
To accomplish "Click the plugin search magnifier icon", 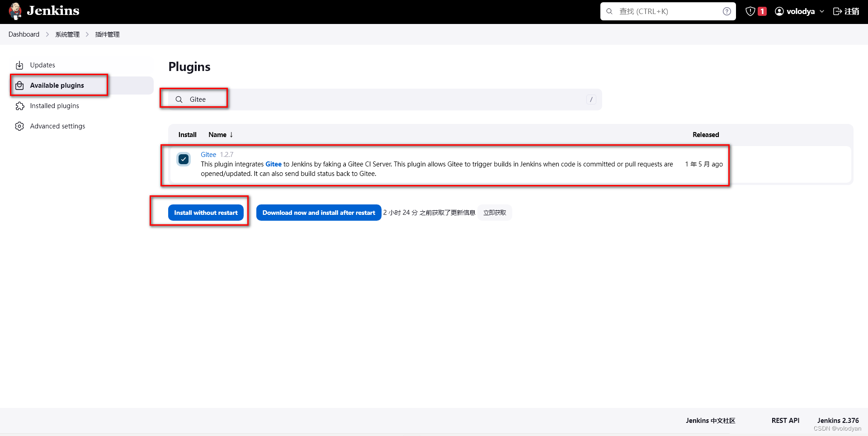I will pyautogui.click(x=179, y=100).
